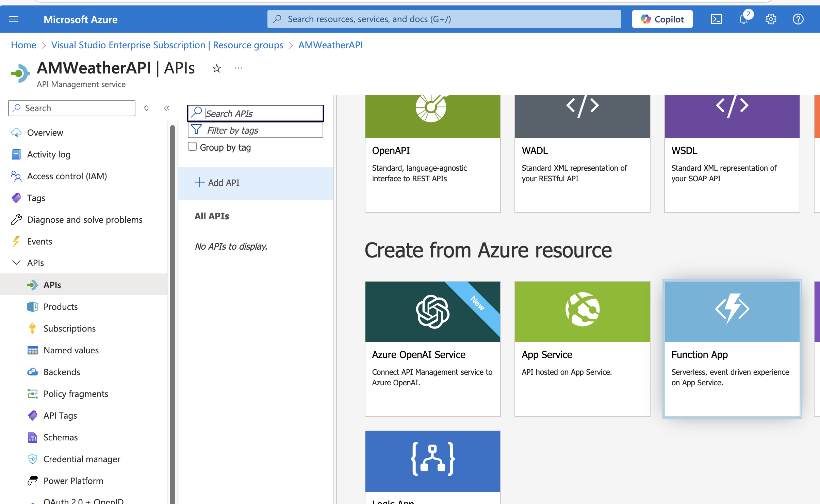Select the Function App tile icon
820x504 pixels.
732,309
